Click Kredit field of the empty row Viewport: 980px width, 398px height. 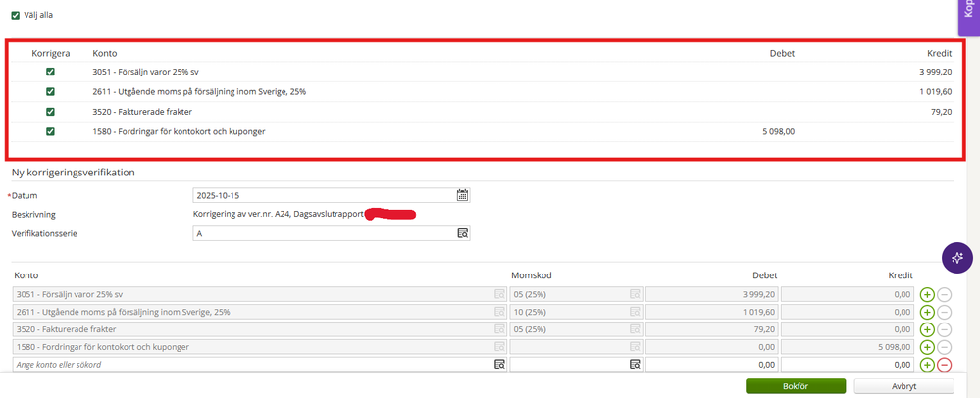[x=849, y=365]
